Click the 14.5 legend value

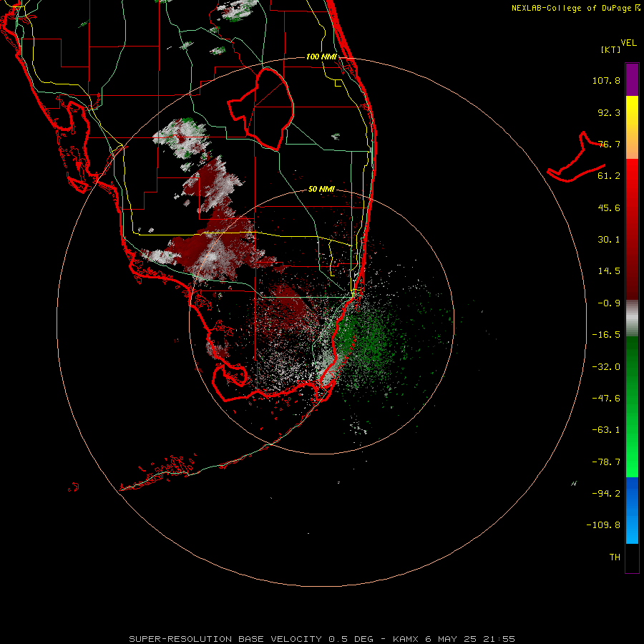609,271
